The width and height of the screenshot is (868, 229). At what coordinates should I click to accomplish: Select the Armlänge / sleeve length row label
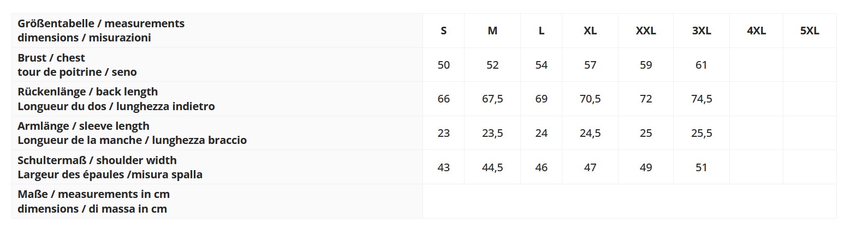[132, 133]
